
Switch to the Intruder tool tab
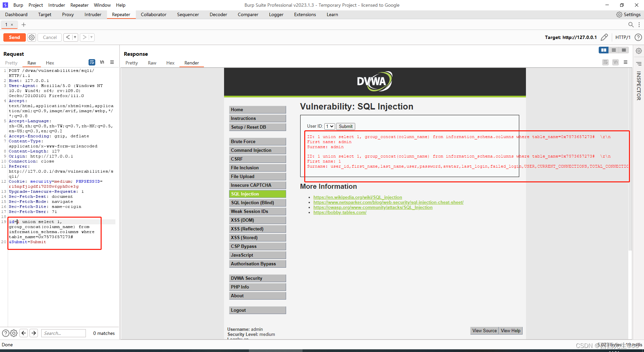click(x=93, y=14)
